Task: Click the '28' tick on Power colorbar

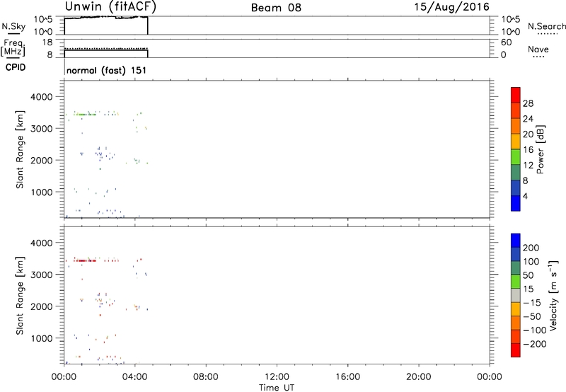Action: pyautogui.click(x=528, y=103)
